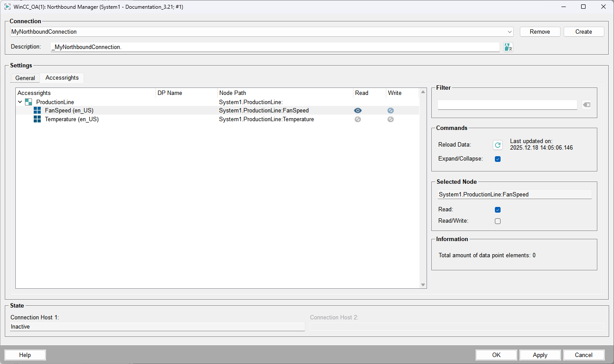Enable the Read/Write checkbox
Image resolution: width=614 pixels, height=364 pixels.
coord(498,221)
